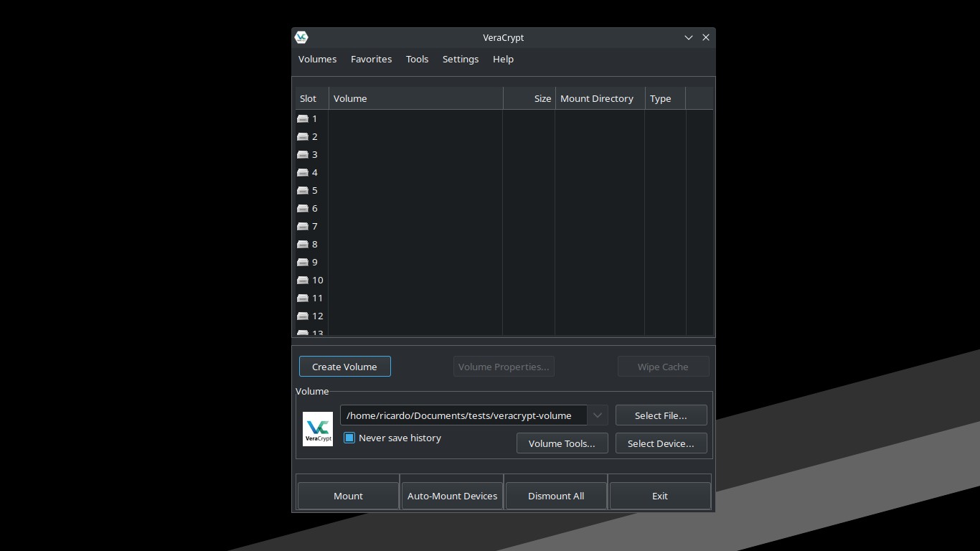Minimize the VeraCrypt window via the title bar chevron

pos(689,37)
